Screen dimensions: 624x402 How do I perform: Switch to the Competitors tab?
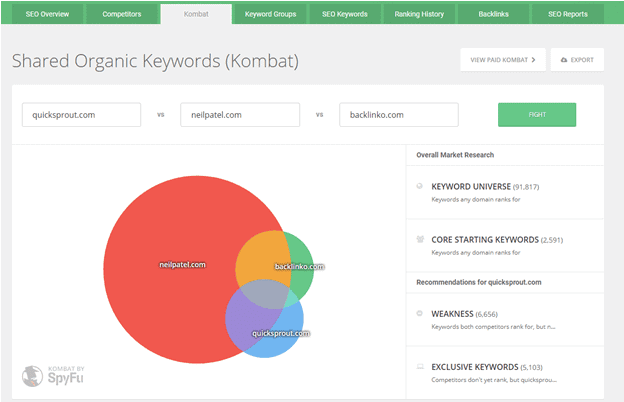click(122, 14)
